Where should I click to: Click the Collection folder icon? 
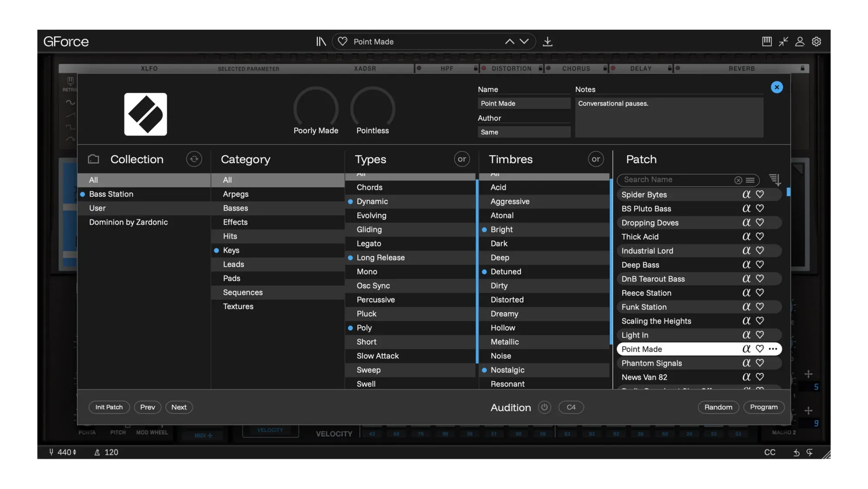coord(93,159)
